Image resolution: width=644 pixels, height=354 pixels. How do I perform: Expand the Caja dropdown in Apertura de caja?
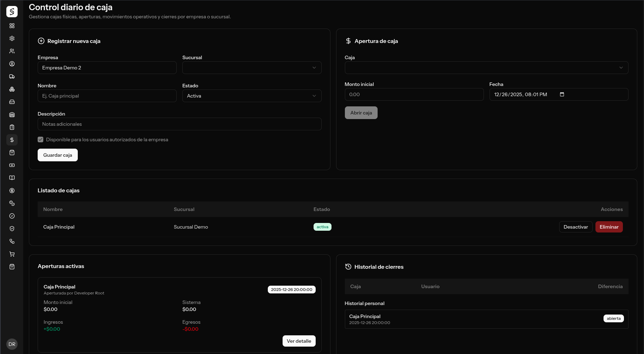[486, 68]
